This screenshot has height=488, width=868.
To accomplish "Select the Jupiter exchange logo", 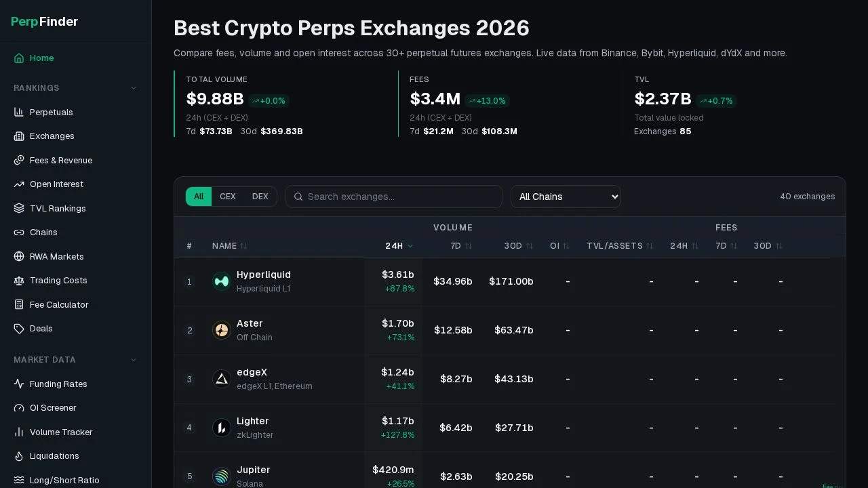I will pos(222,476).
